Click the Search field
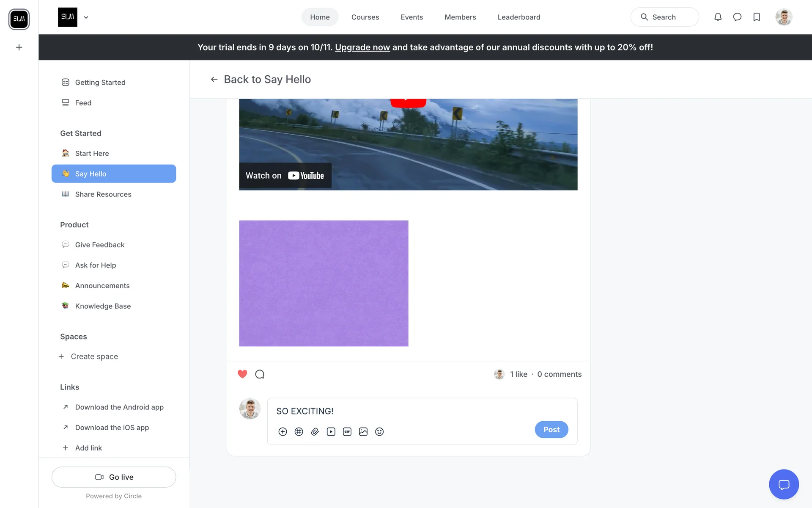Viewport: 812px width, 508px height. click(664, 17)
